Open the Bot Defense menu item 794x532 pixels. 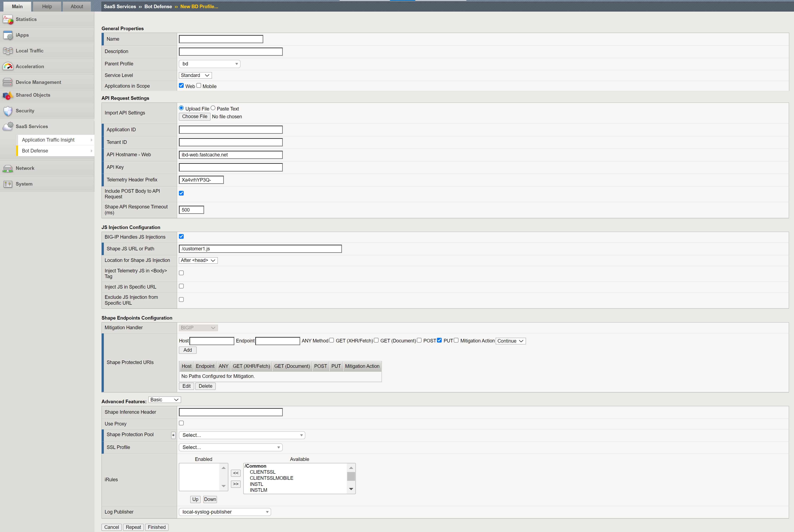coord(55,151)
